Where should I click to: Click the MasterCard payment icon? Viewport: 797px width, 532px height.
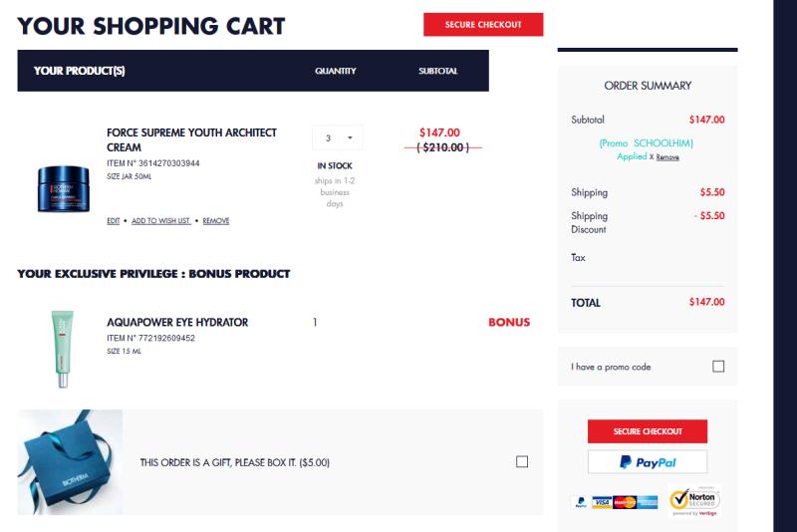[625, 502]
